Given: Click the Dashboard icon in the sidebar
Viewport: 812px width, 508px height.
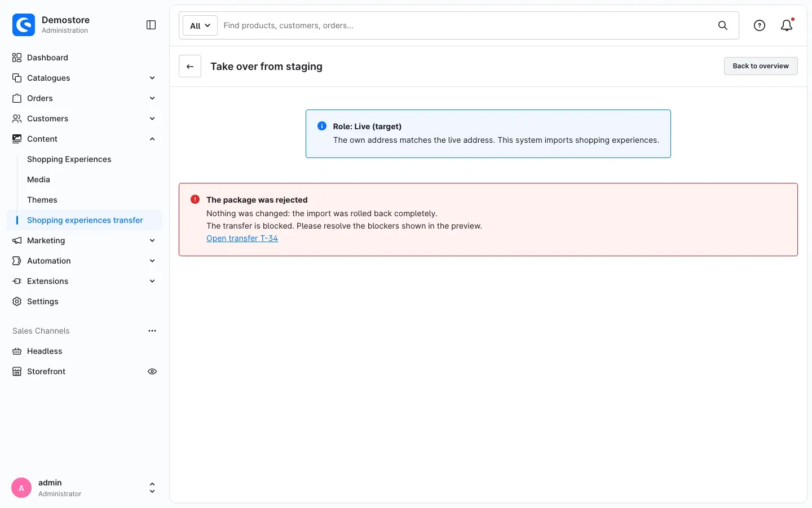Looking at the screenshot, I should (x=17, y=58).
